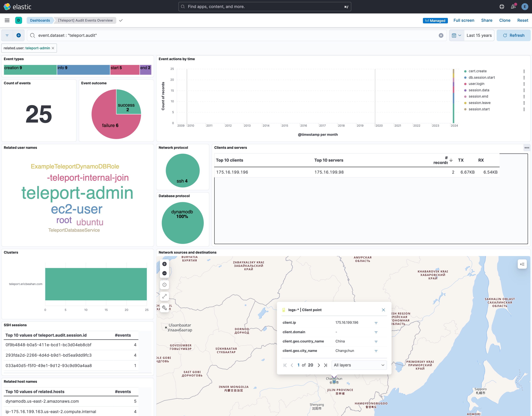Click cert.create legend color dot
This screenshot has height=416, width=532.
(465, 71)
